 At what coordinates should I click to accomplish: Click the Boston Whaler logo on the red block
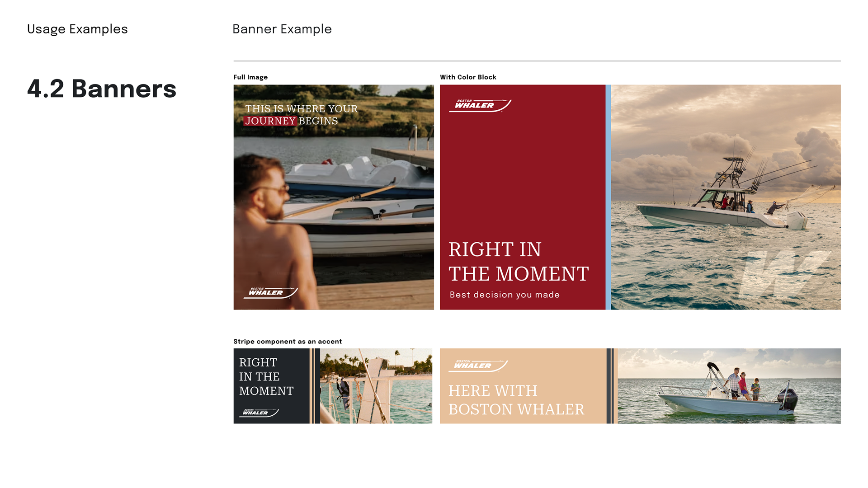point(480,105)
